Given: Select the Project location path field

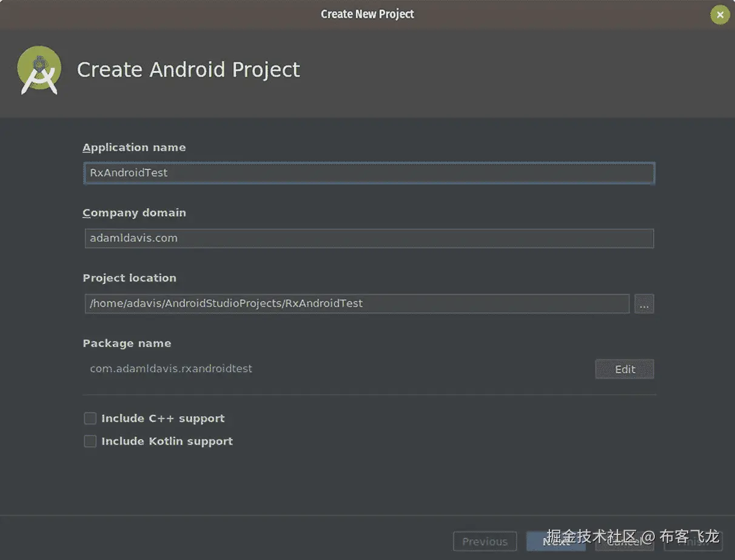Looking at the screenshot, I should coord(357,303).
